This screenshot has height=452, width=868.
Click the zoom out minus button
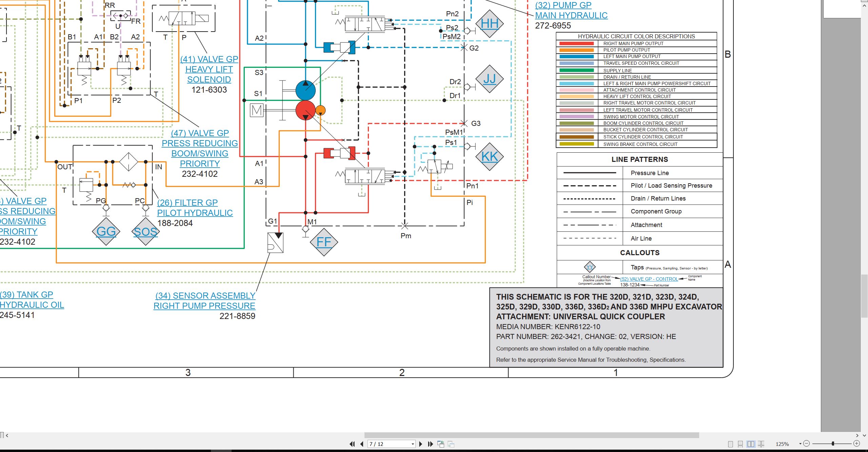pyautogui.click(x=807, y=444)
